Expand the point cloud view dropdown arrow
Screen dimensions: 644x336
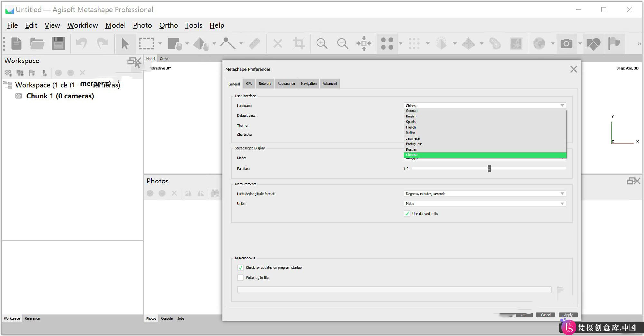[x=401, y=43]
